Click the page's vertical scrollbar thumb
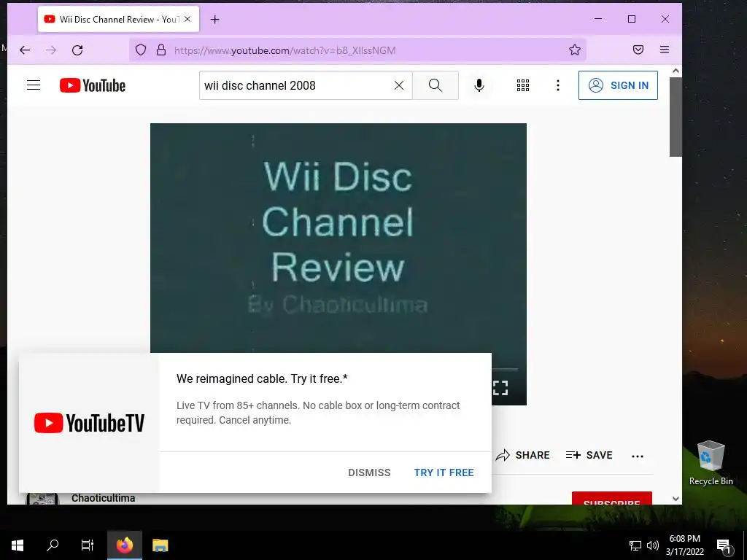 (676, 117)
